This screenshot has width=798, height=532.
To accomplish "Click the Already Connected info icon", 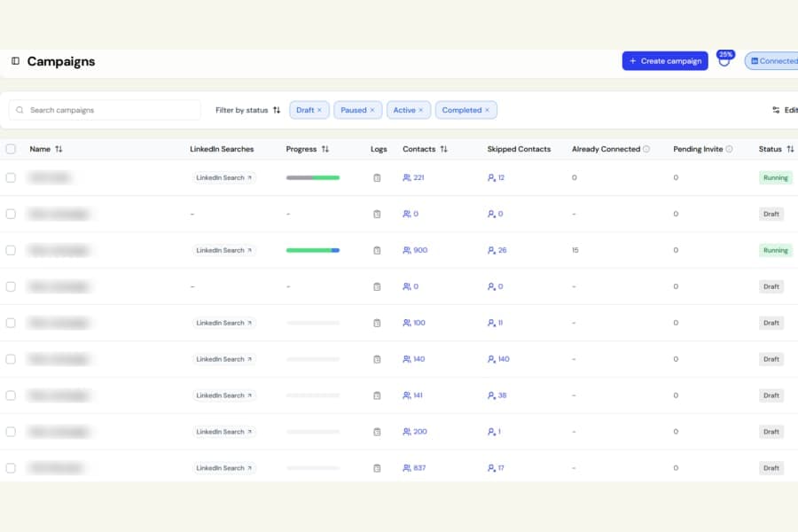I will click(646, 149).
